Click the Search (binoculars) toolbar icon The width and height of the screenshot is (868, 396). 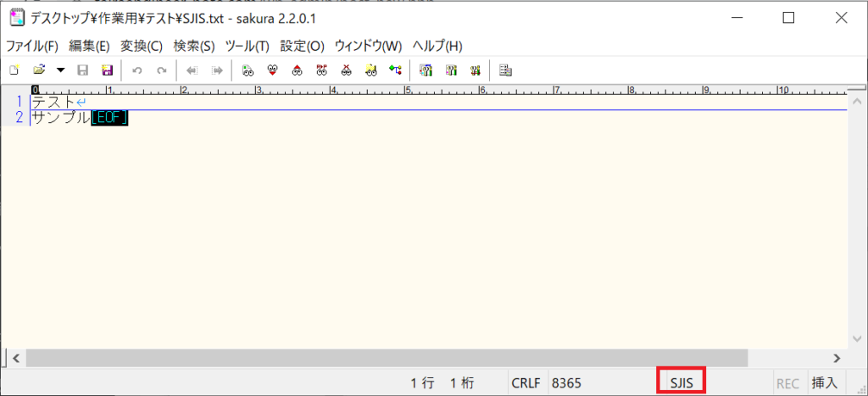[x=248, y=70]
